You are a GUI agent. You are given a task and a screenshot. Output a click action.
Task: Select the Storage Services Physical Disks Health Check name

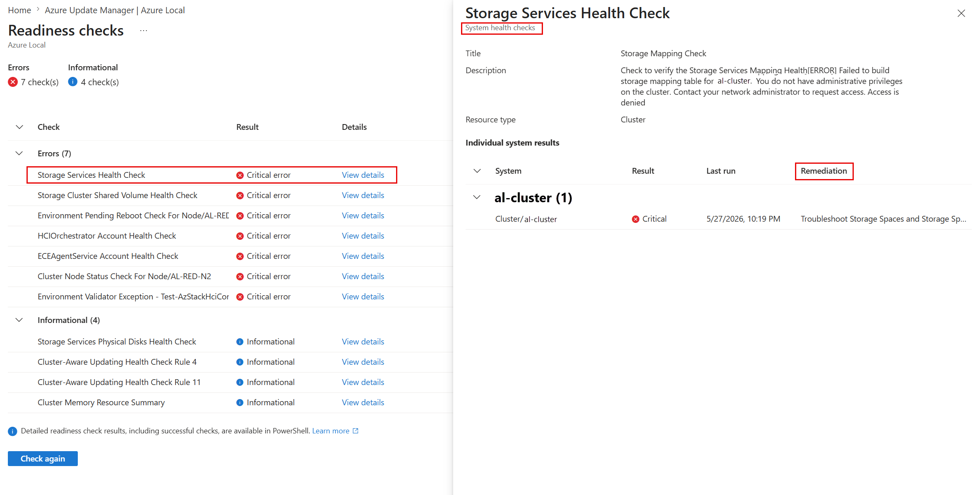[117, 342]
